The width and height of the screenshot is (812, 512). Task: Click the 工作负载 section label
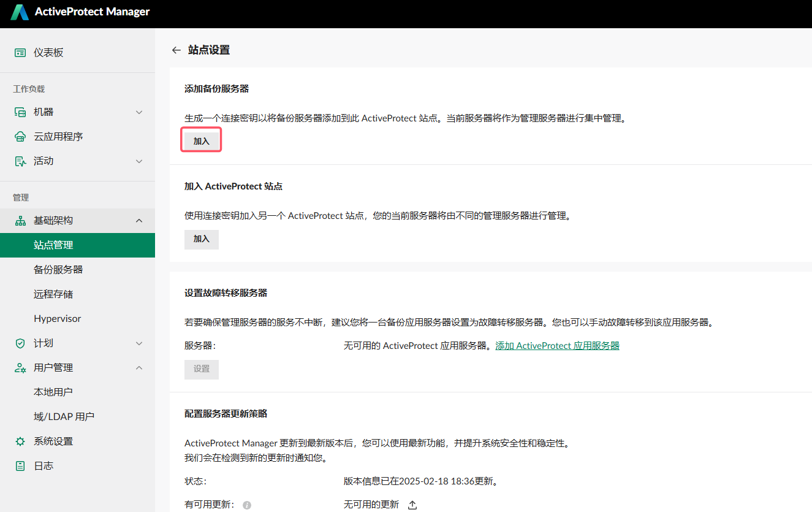point(29,89)
